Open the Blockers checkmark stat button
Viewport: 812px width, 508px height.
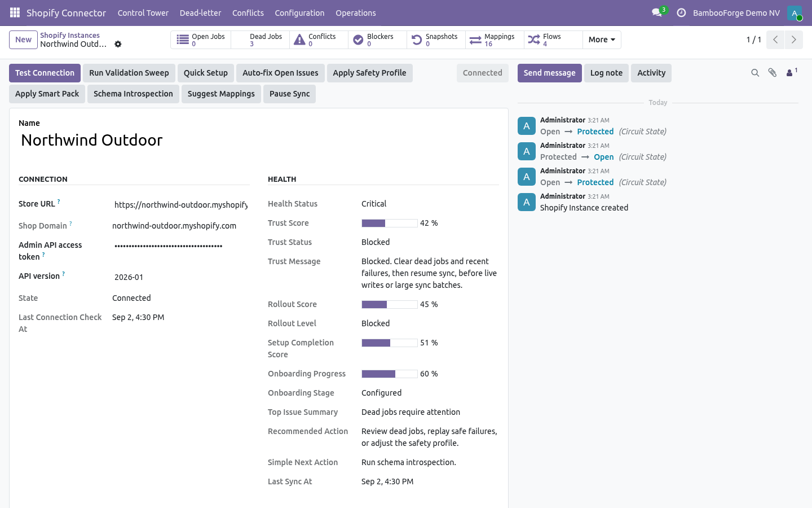(x=377, y=40)
